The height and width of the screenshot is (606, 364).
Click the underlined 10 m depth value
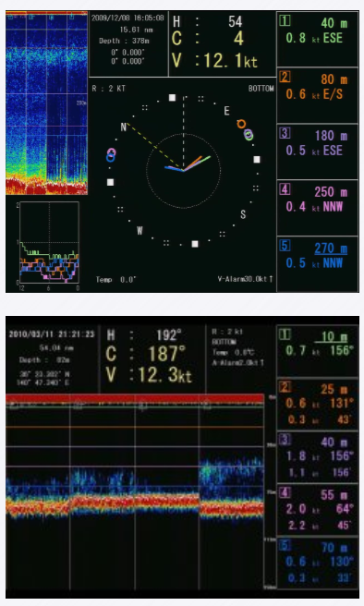(332, 336)
